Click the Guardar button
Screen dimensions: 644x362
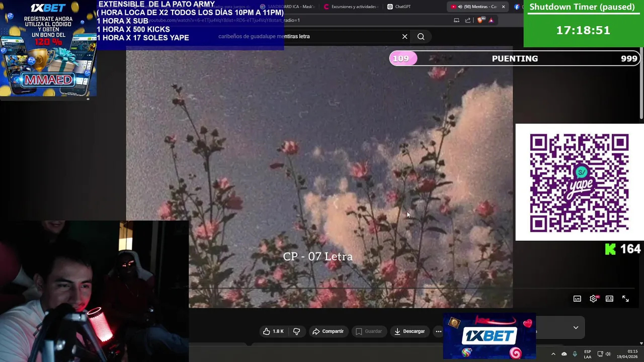coord(369,331)
